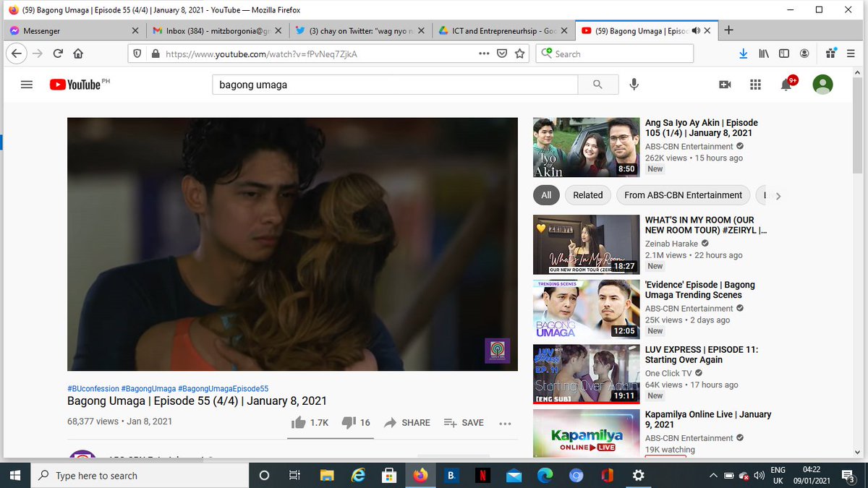Open WHAT'S IN MY ROOM video title
This screenshot has height=488, width=868.
pyautogui.click(x=706, y=225)
